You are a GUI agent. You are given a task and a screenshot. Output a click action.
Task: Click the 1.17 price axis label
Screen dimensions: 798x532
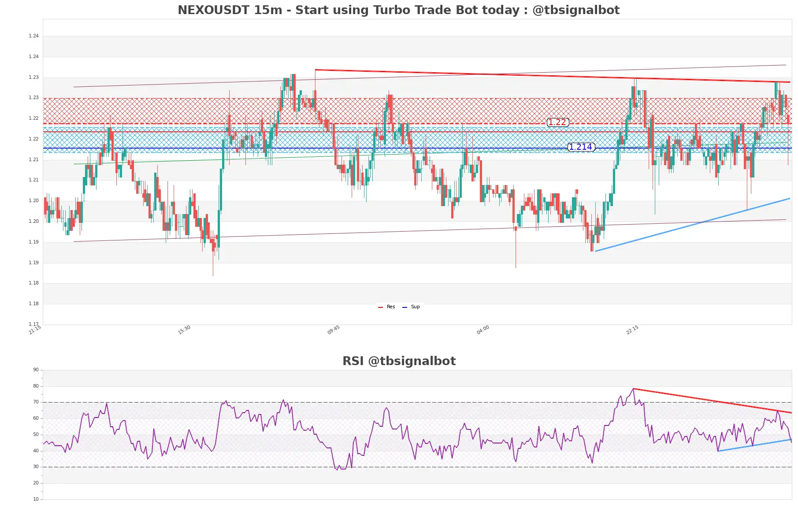[33, 324]
